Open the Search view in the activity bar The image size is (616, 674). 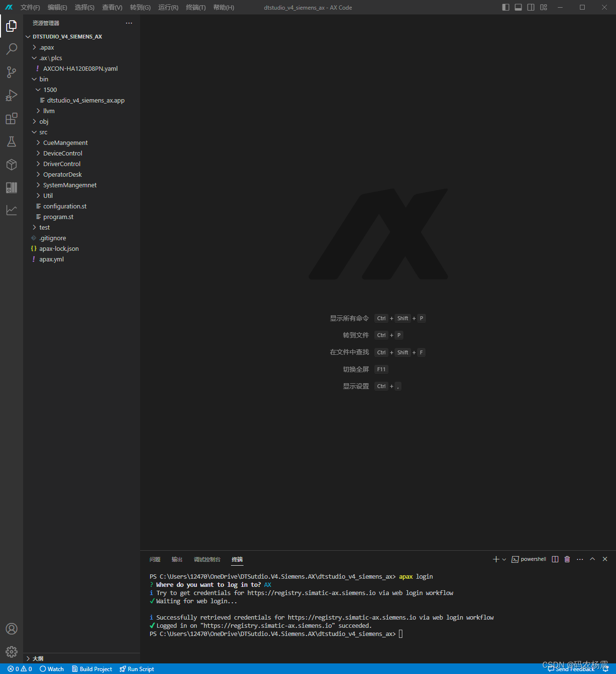12,49
